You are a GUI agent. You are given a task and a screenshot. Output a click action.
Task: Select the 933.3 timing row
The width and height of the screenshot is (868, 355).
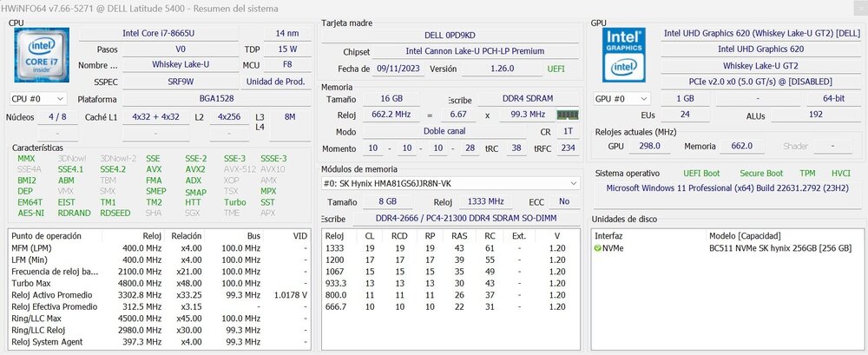[x=450, y=283]
